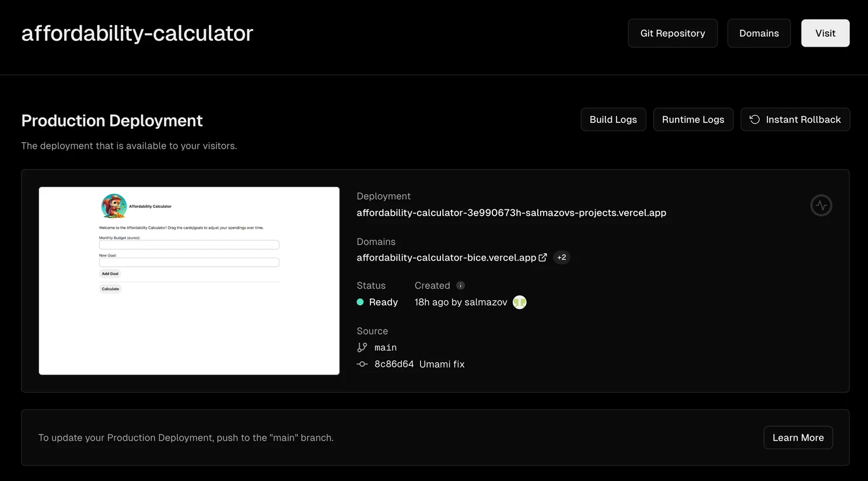This screenshot has width=868, height=481.
Task: Open the affordability-calculator-bice.vercel.app domain link
Action: pyautogui.click(x=446, y=258)
